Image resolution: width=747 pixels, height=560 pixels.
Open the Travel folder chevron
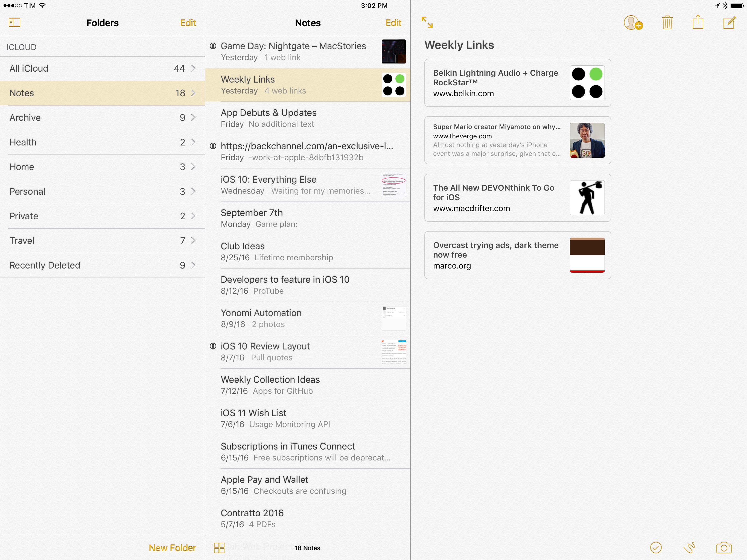click(x=193, y=241)
